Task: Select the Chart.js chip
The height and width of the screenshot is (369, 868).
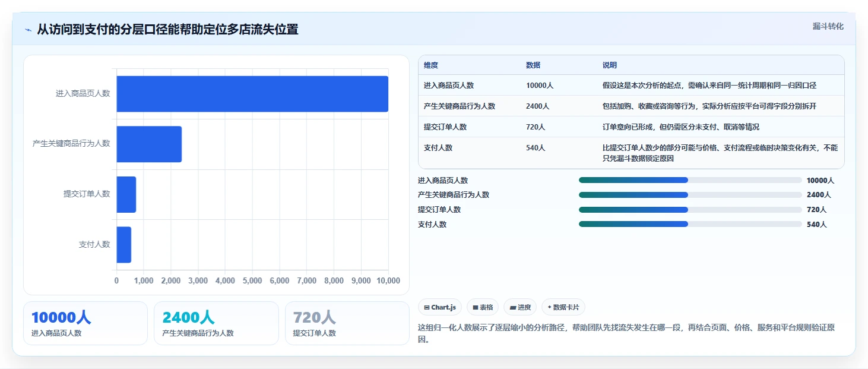Action: tap(440, 307)
